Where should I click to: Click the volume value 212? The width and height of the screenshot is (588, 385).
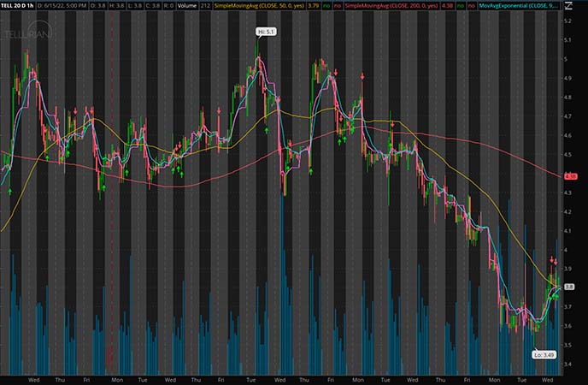tap(205, 6)
